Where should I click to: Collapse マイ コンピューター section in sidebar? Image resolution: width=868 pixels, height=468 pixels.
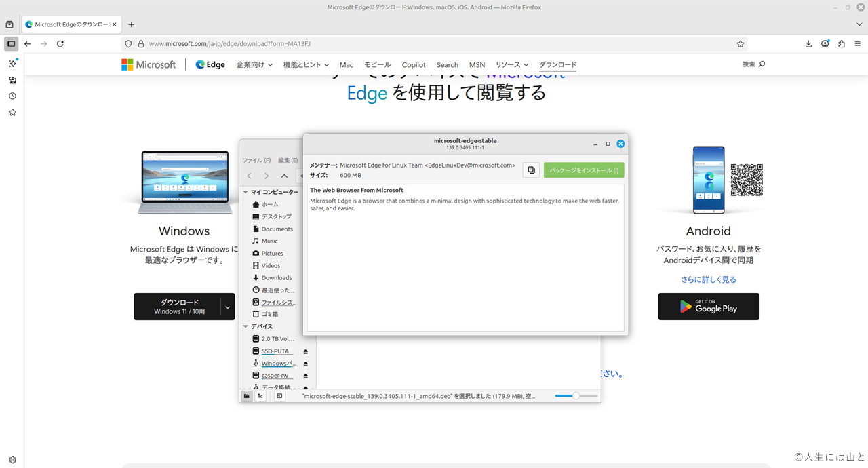(245, 192)
